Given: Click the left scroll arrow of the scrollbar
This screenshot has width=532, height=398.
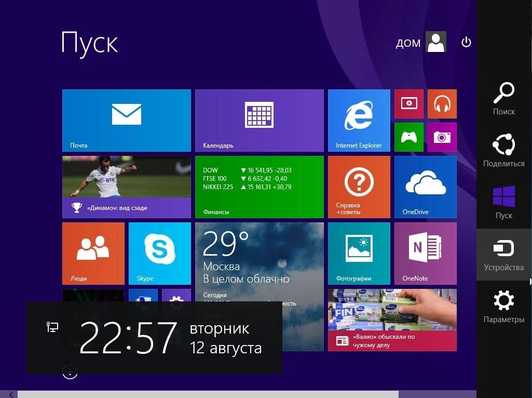Looking at the screenshot, I should coord(11,394).
